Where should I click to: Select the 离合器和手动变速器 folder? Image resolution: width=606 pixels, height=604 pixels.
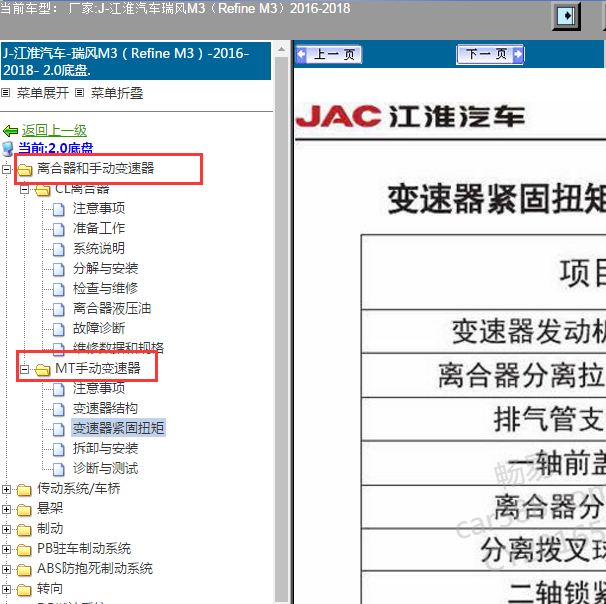coord(95,168)
